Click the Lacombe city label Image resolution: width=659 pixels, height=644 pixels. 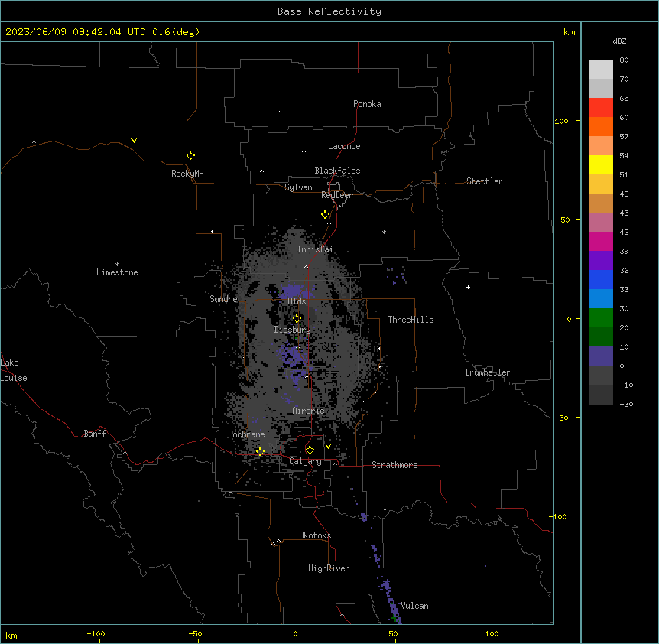344,146
